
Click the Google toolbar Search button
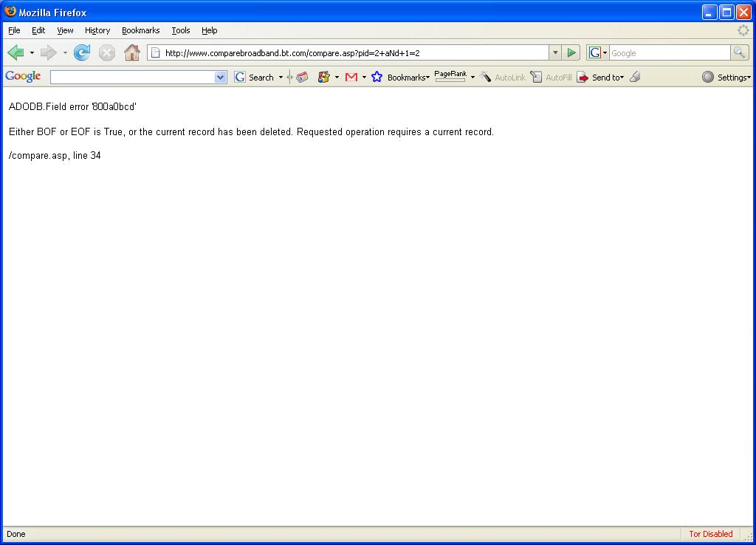[255, 77]
